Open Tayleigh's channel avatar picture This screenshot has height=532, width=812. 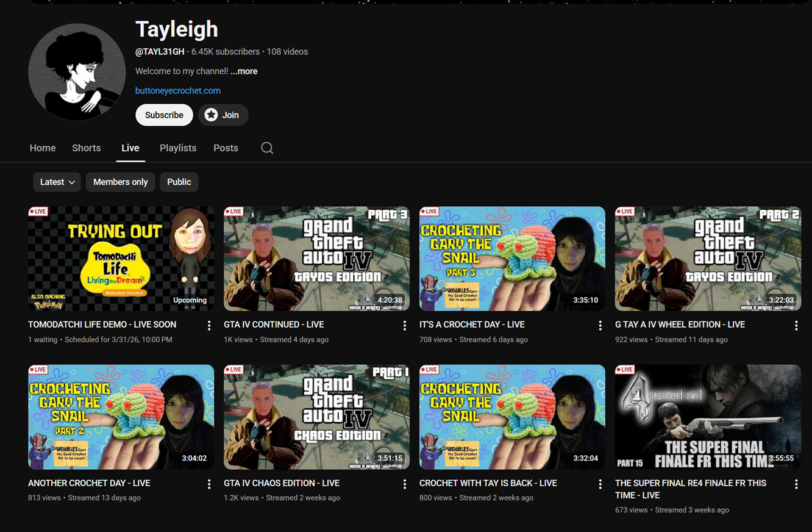pyautogui.click(x=77, y=72)
